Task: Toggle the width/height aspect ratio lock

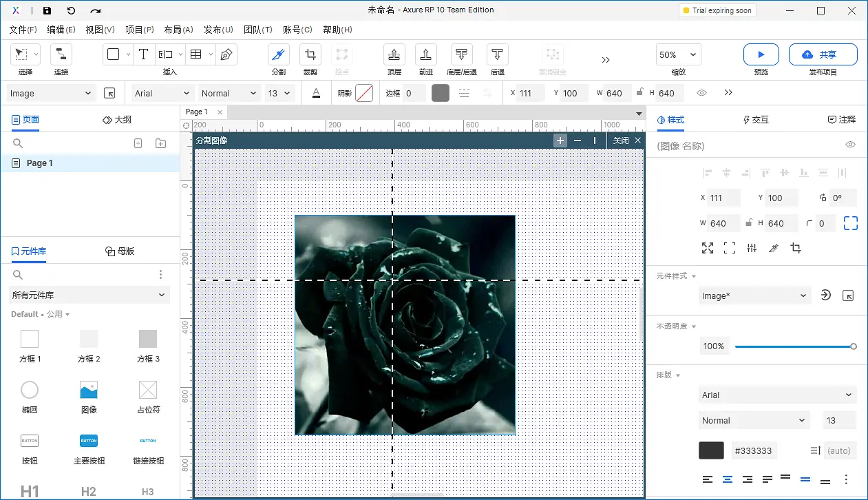Action: pyautogui.click(x=748, y=223)
